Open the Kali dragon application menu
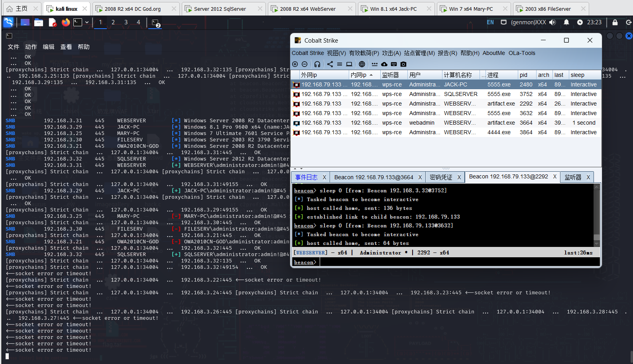 (x=8, y=22)
